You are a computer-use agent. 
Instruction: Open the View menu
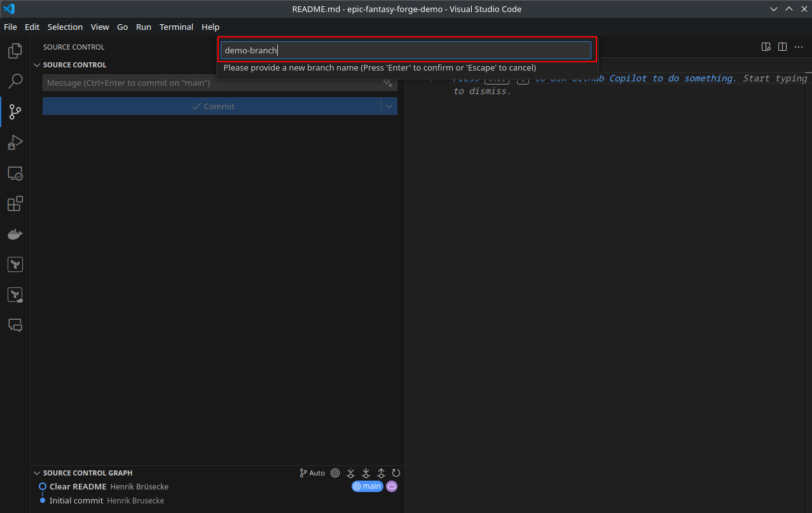tap(100, 27)
